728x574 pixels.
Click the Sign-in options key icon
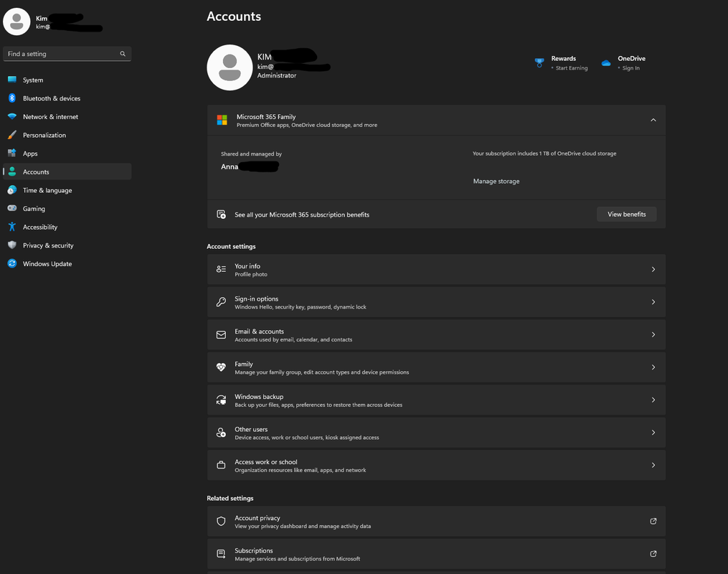coord(221,302)
